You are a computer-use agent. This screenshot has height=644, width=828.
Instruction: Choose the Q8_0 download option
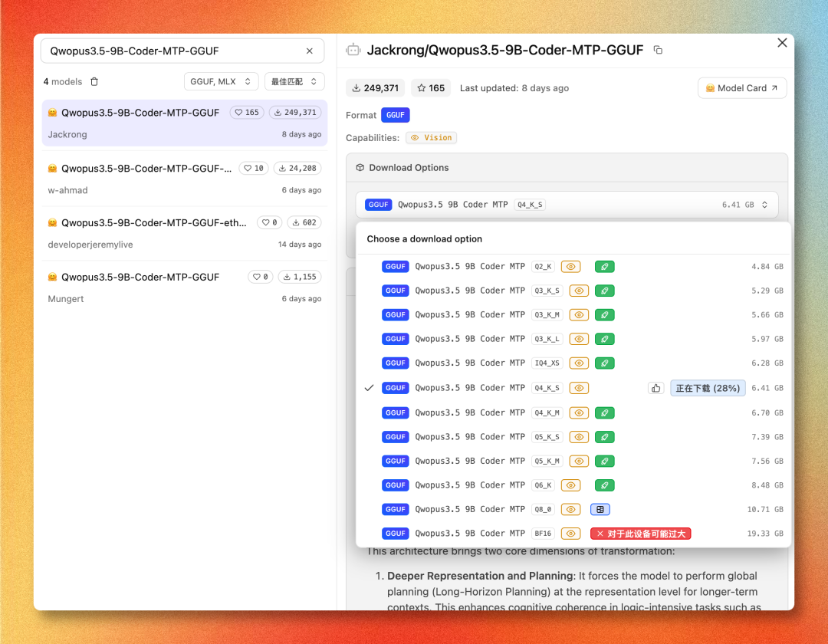[574, 509]
